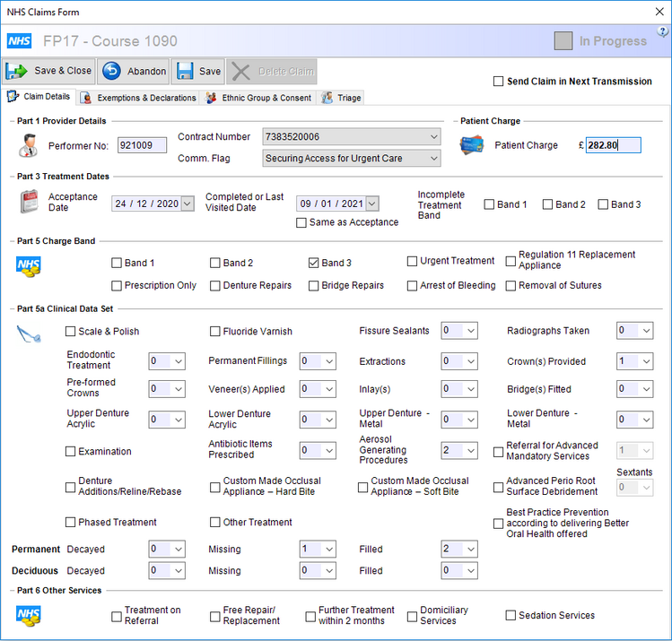Click the Claim Details tab icon
This screenshot has height=641, width=672.
pos(13,96)
